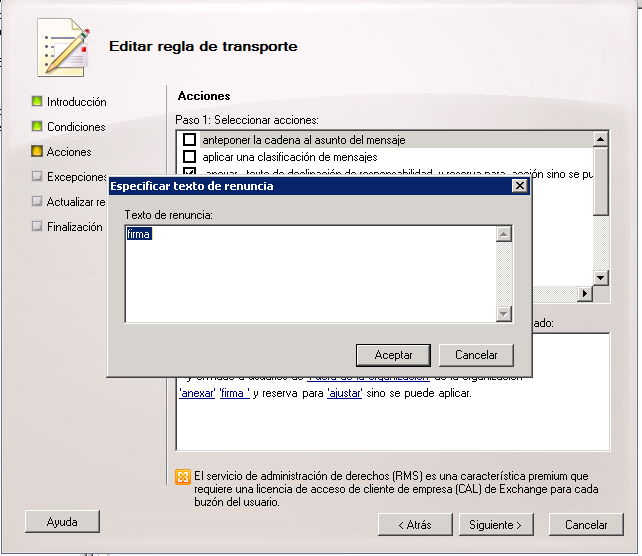Viewport: 642px width, 556px height.
Task: Open the 'ajustar' fallback action link
Action: (346, 393)
